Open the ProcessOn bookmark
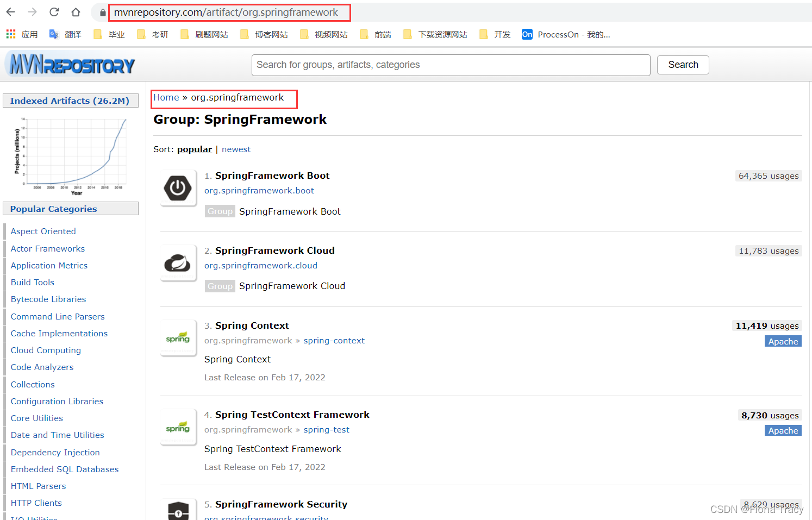The width and height of the screenshot is (812, 520). click(566, 34)
